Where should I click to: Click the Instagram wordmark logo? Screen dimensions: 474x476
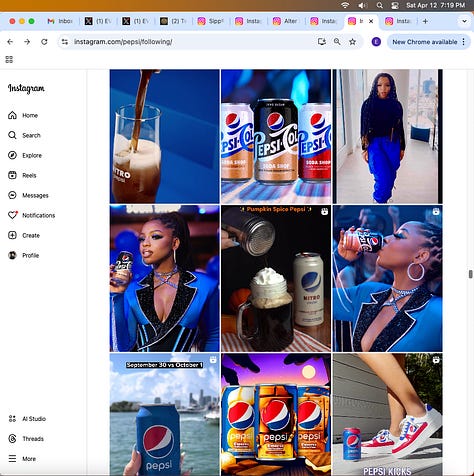(x=26, y=88)
